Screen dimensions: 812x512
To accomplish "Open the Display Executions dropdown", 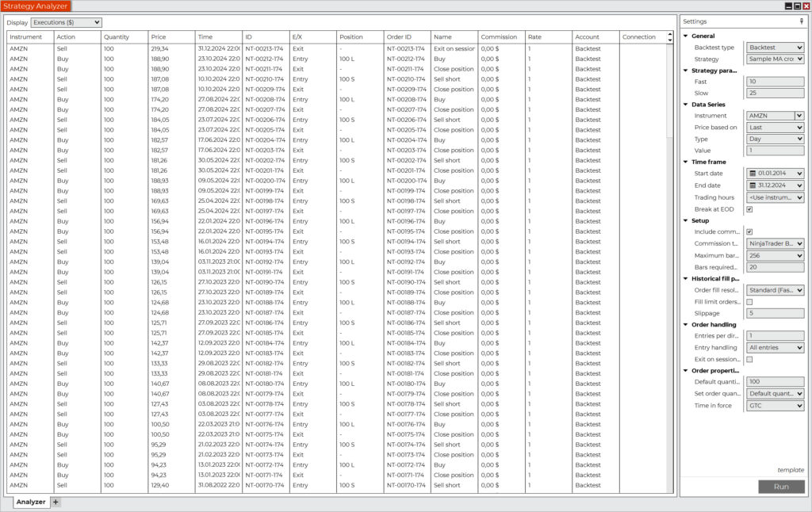I will coord(67,23).
